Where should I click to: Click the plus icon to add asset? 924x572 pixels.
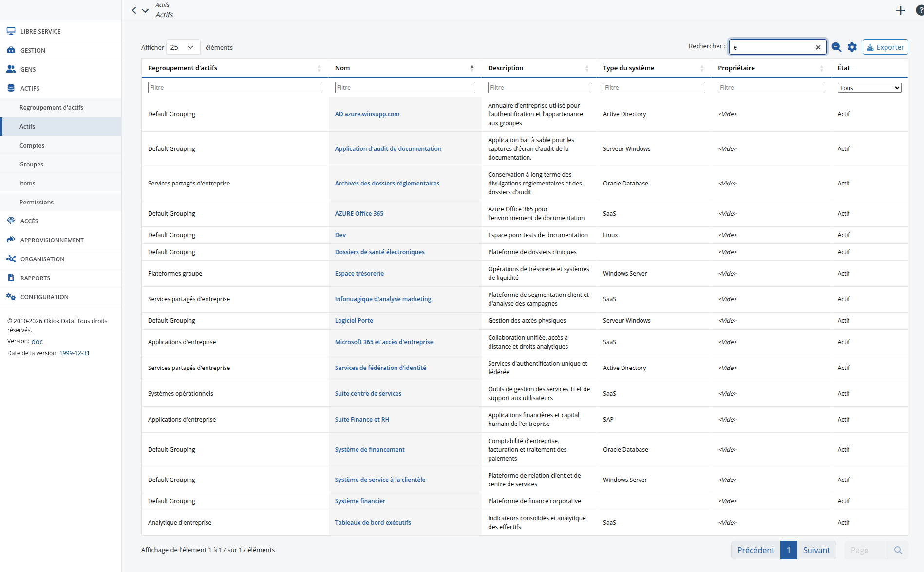pos(901,10)
